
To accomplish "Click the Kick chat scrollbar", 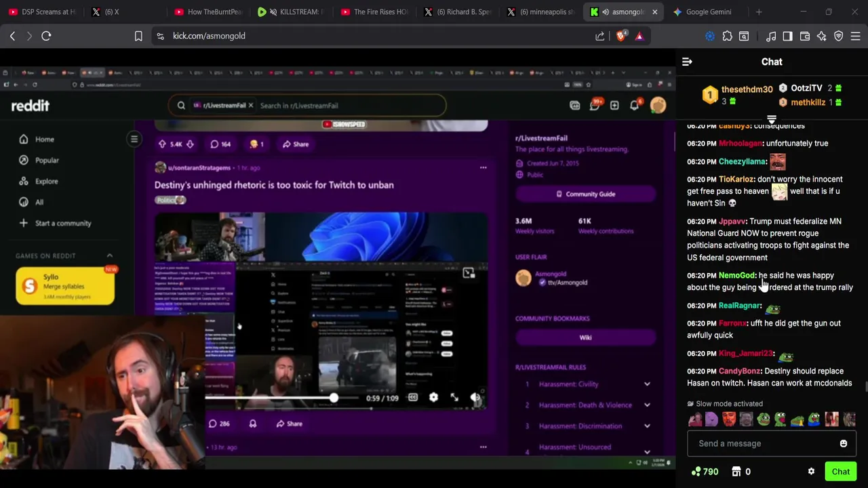I will [865, 387].
